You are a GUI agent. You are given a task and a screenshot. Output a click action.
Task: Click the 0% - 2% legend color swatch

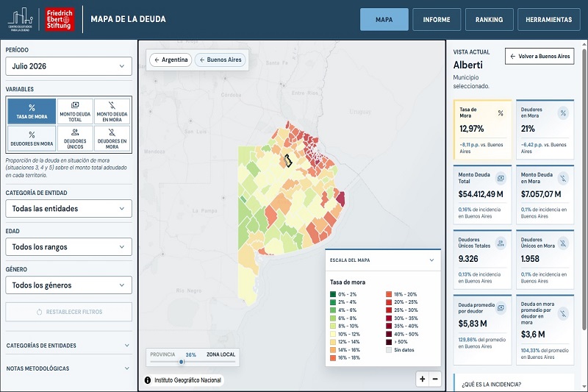pos(333,294)
